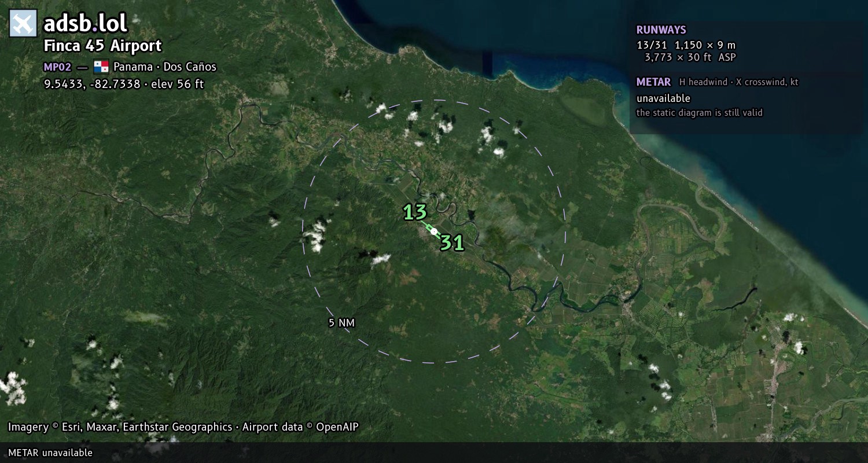Click the 5 NM range ring label
The height and width of the screenshot is (463, 868).
pyautogui.click(x=341, y=323)
